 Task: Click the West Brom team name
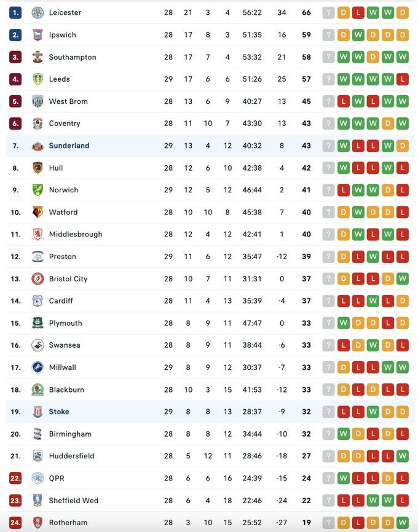(68, 101)
